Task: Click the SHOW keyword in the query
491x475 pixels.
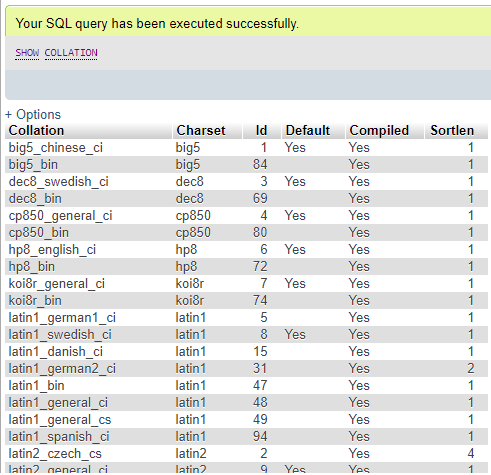Action: (27, 53)
